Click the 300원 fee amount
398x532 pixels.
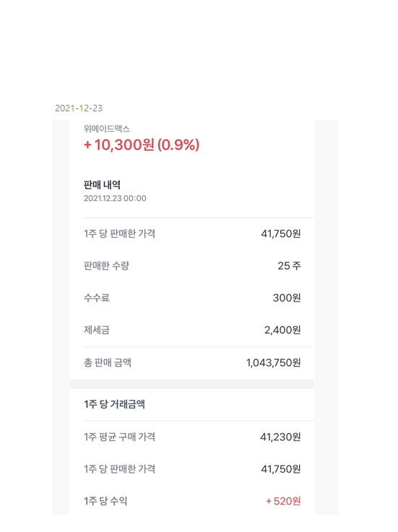287,298
